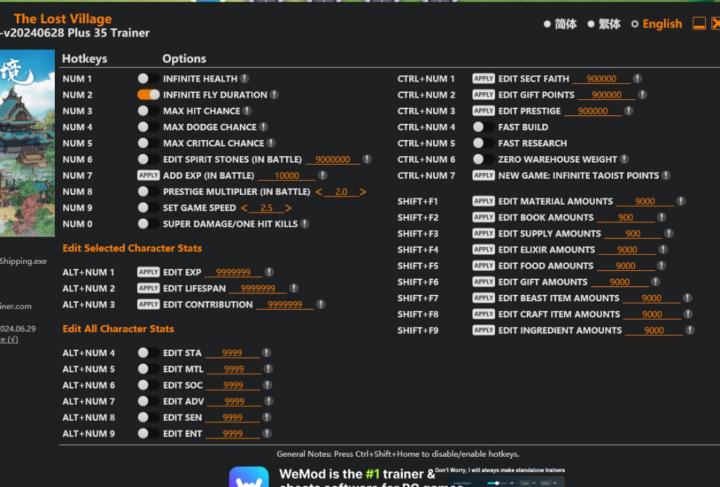Apply Edit EXP for selected character
Viewport: 720px width, 487px height.
pos(148,272)
